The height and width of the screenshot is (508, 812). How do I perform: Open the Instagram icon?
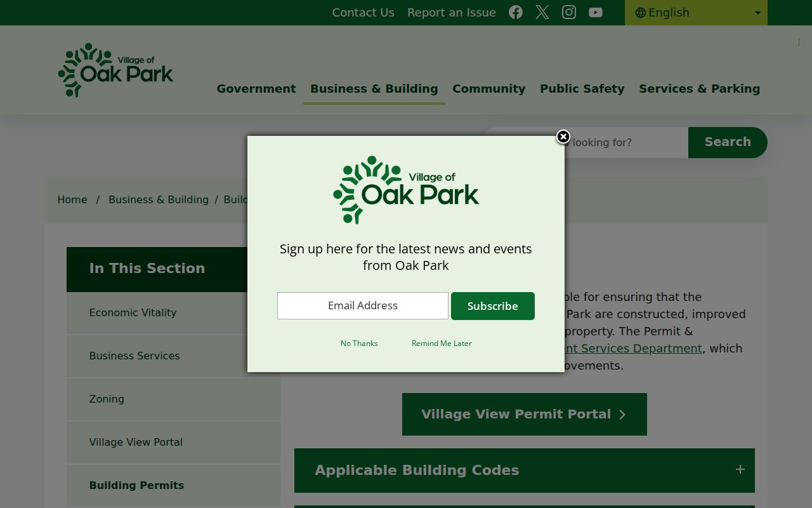(569, 13)
